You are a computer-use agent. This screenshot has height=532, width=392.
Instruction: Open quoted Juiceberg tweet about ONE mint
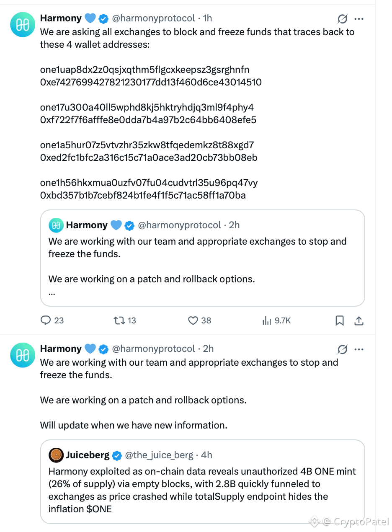(x=203, y=482)
